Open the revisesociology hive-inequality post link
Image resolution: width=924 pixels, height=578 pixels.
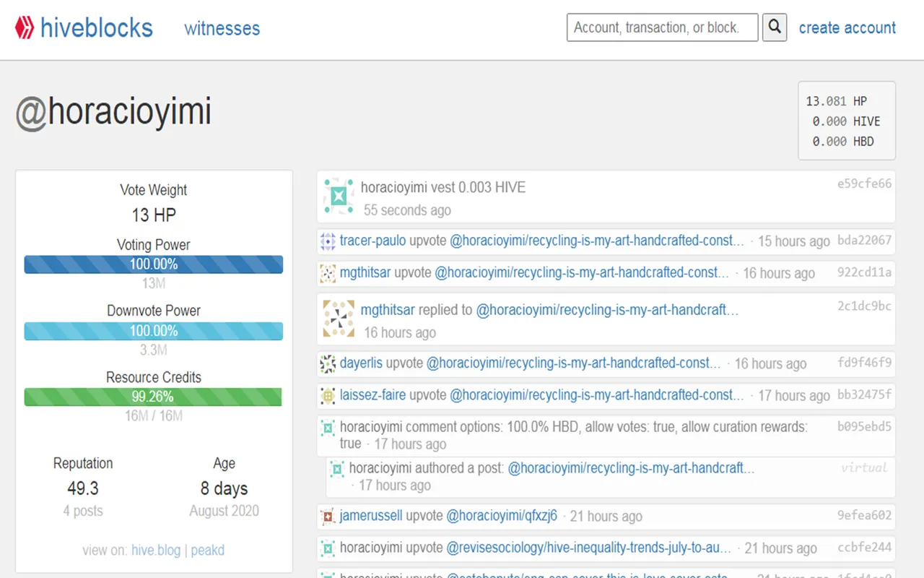coord(589,548)
